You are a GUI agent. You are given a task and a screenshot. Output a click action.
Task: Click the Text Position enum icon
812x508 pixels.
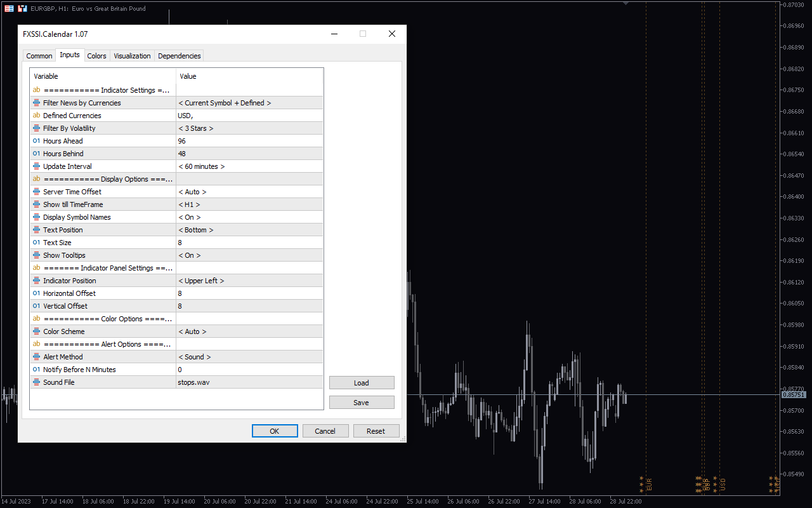(x=36, y=230)
